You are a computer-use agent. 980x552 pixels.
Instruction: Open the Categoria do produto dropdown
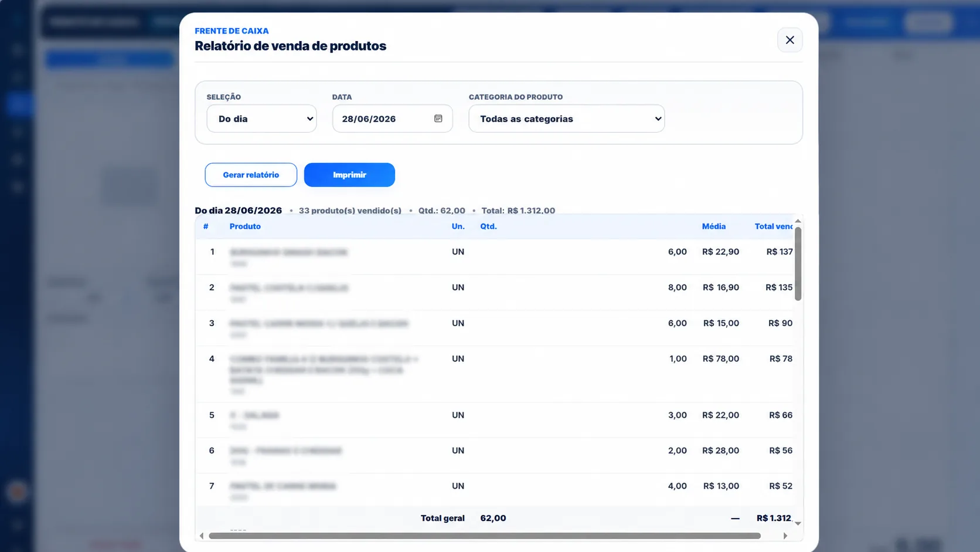click(x=566, y=118)
